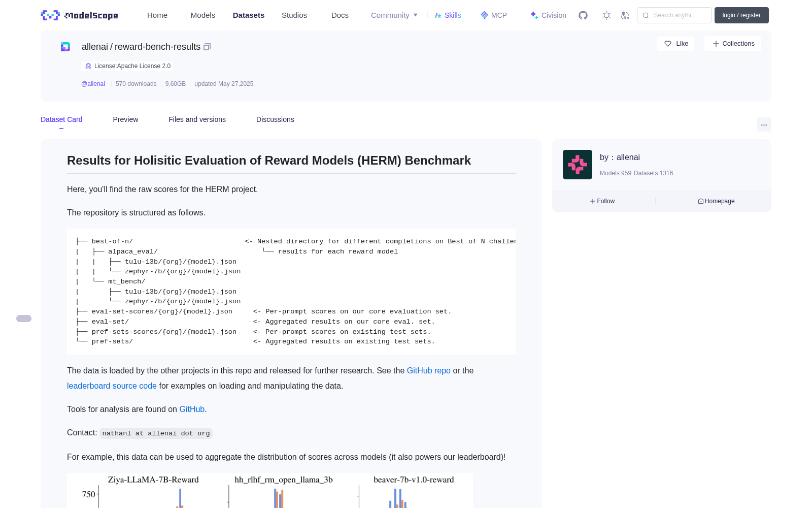This screenshot has width=812, height=508.
Task: Click the 'eval-set/' directory line
Action: [x=110, y=322]
